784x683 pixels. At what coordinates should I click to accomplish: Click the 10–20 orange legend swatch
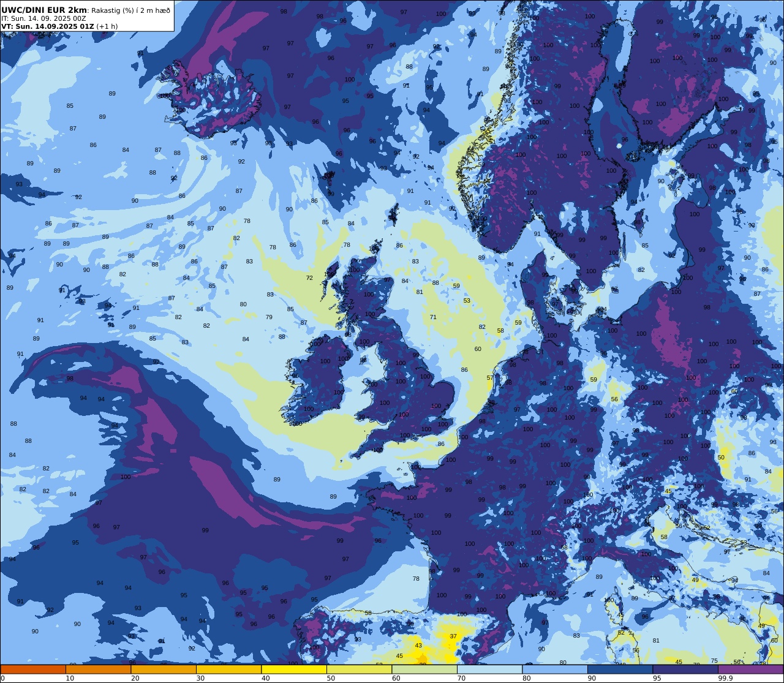pos(98,670)
